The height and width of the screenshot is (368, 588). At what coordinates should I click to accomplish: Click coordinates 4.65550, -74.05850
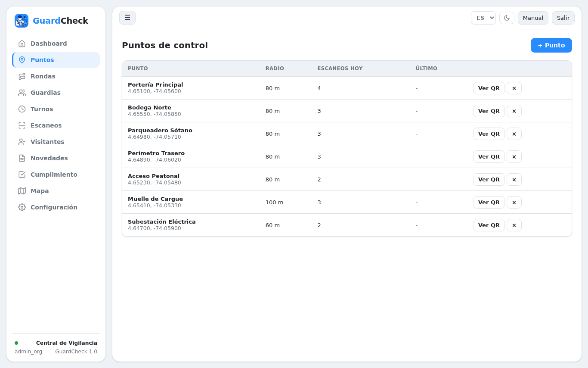155,114
